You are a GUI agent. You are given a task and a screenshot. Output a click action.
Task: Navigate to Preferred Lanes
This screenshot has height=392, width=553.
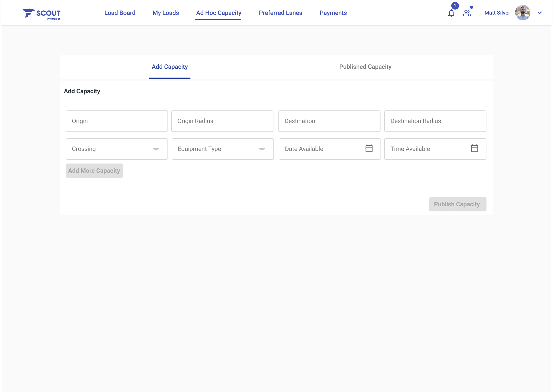pyautogui.click(x=280, y=13)
